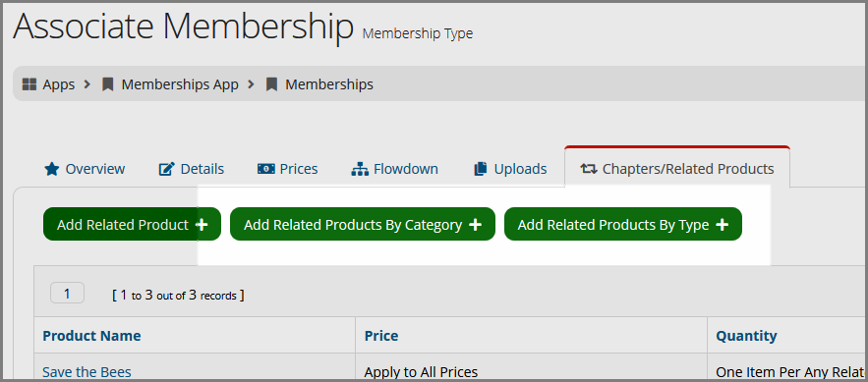Select the Chapters/Related Products tab
The image size is (868, 382).
[x=677, y=168]
